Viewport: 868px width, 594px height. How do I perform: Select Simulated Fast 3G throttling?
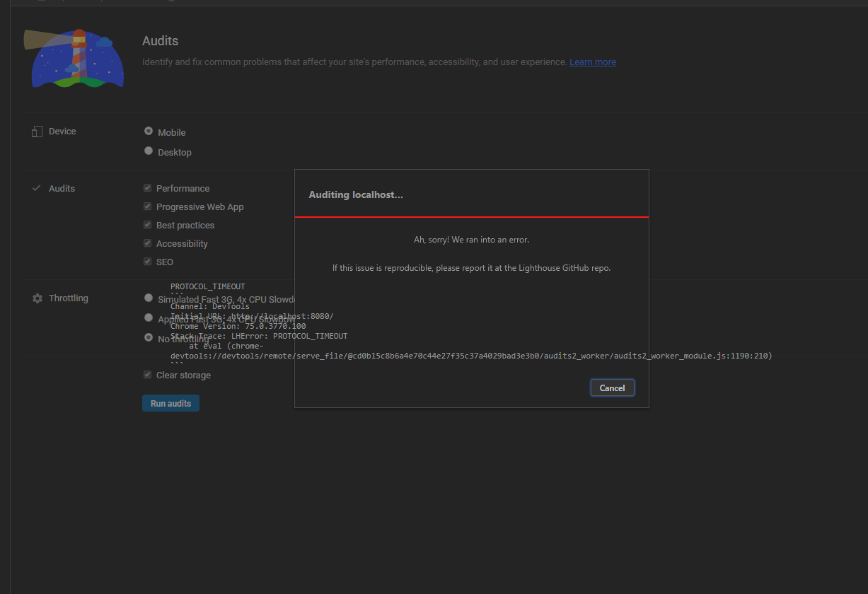(x=149, y=297)
